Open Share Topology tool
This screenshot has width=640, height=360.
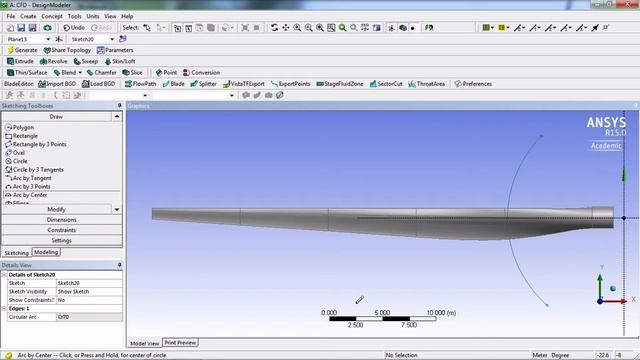[x=67, y=50]
